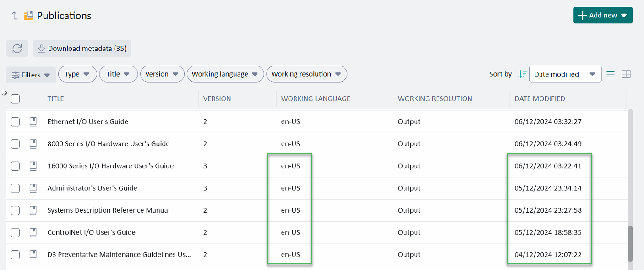Click book icon for 16000 Series I/O Hardware guide

click(x=33, y=166)
